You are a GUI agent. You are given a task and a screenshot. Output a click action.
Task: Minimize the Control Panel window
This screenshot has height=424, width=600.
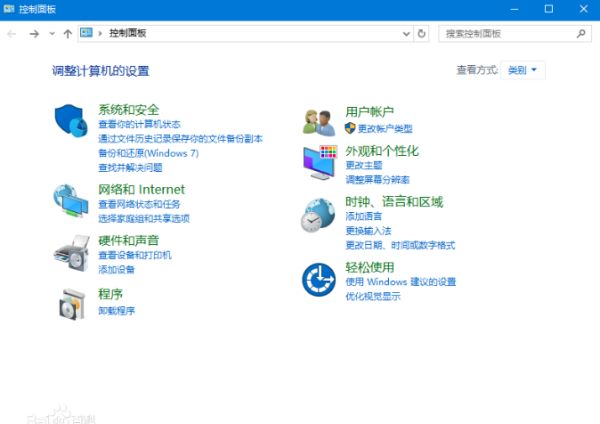click(x=514, y=9)
